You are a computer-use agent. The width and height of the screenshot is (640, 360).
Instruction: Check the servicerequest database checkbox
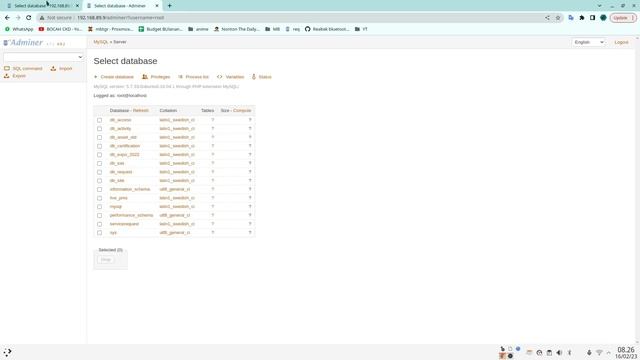[x=100, y=224]
